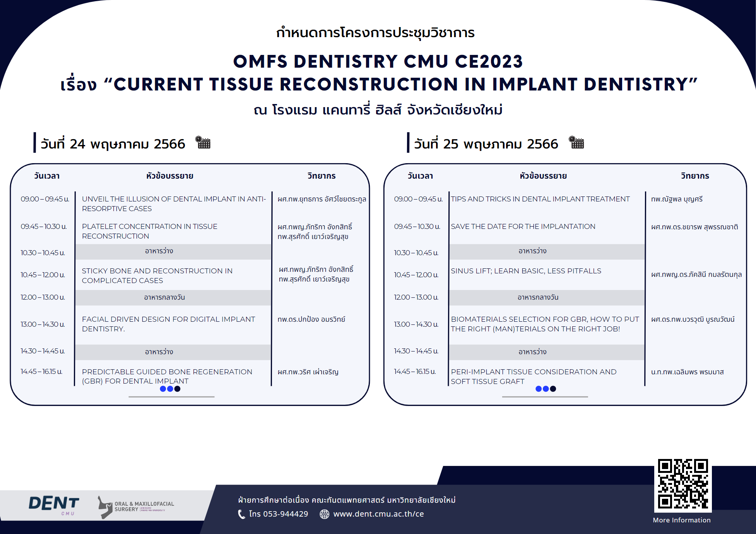Click topic BIOMATERIALS SELECTION FOR GBR

click(545, 324)
